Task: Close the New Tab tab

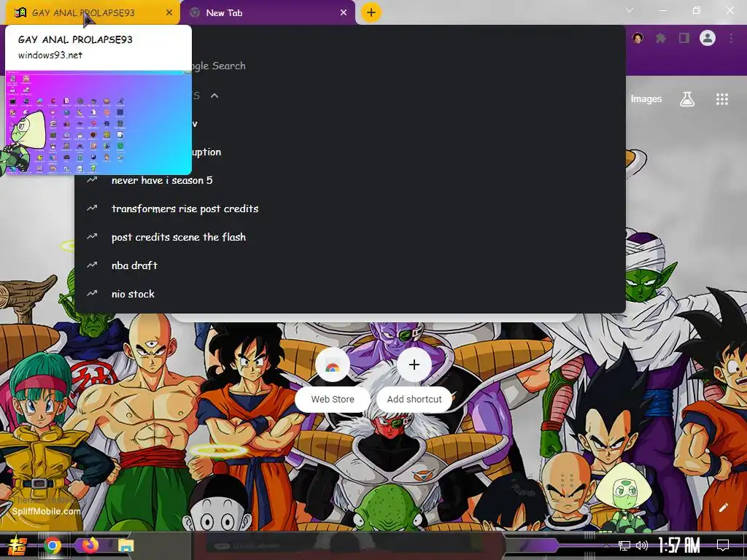Action: (344, 13)
